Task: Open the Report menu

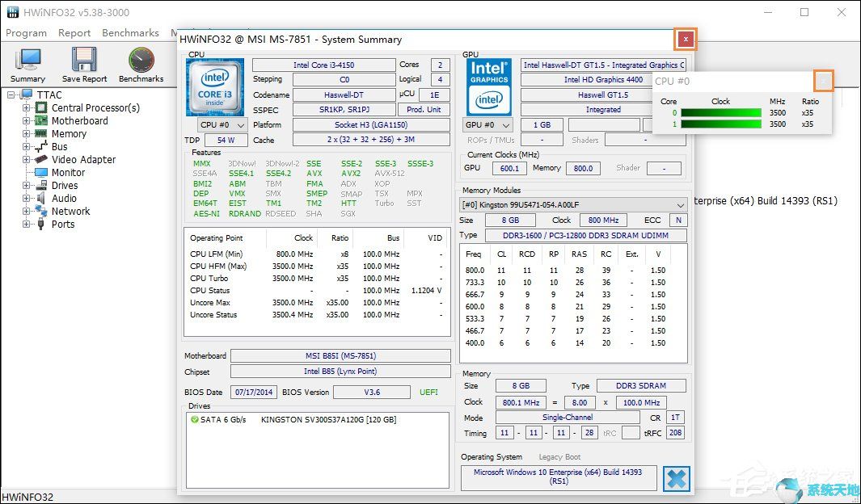Action: click(74, 33)
